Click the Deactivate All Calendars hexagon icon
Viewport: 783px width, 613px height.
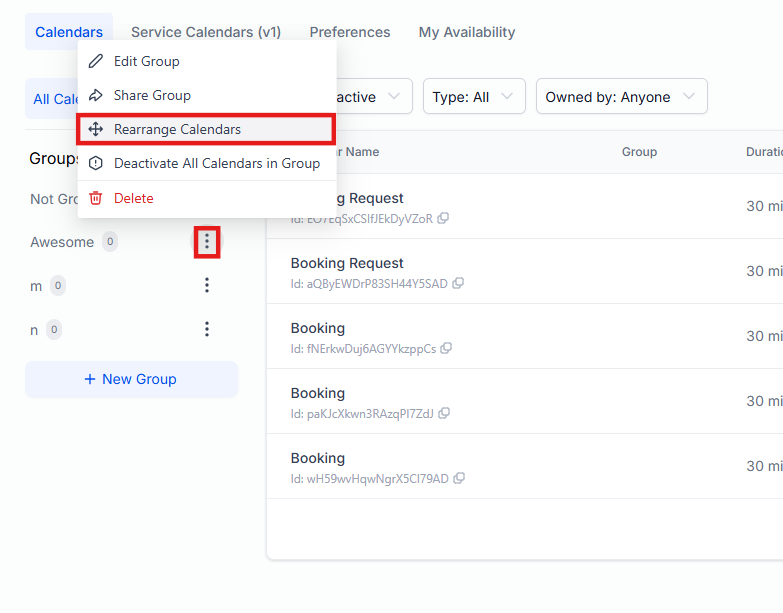(x=96, y=163)
